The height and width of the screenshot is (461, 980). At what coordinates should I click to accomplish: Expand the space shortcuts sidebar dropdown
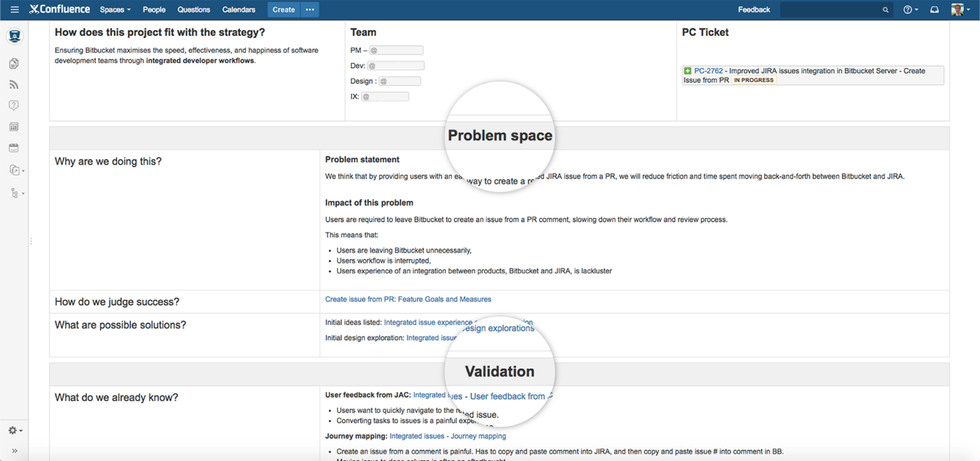16,170
